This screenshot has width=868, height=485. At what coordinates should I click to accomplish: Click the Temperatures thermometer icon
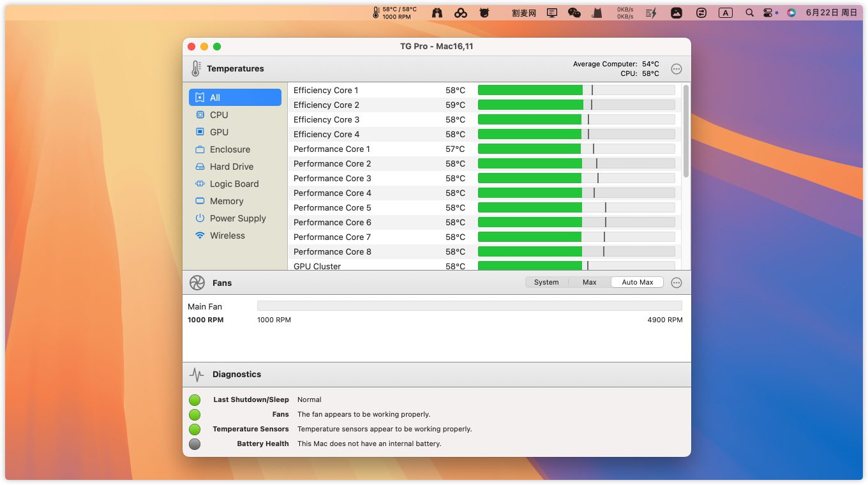(195, 68)
